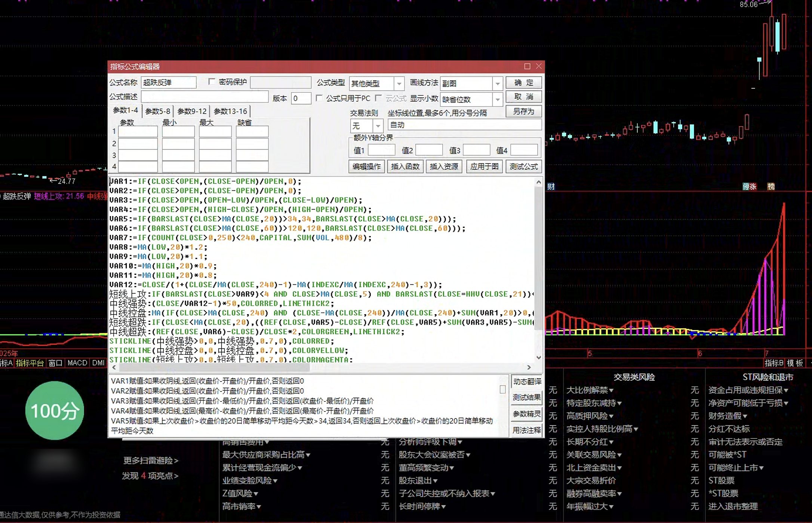Click the 榜 tag icon on chart
The image size is (812, 523).
pos(771,186)
